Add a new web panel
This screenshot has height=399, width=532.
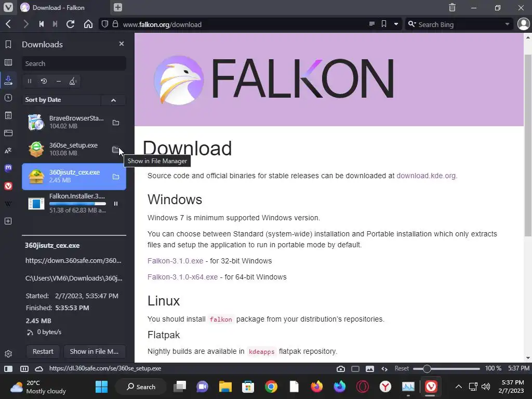pyautogui.click(x=8, y=221)
